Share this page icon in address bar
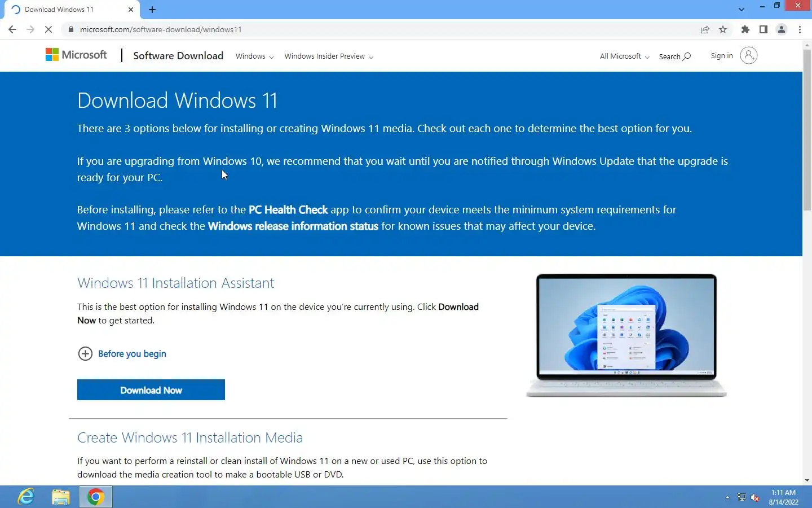 pyautogui.click(x=705, y=29)
